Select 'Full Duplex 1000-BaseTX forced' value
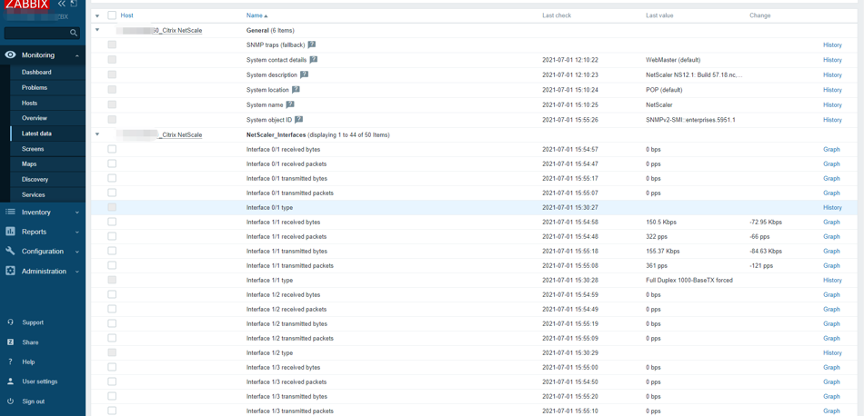The width and height of the screenshot is (864, 416). click(689, 280)
